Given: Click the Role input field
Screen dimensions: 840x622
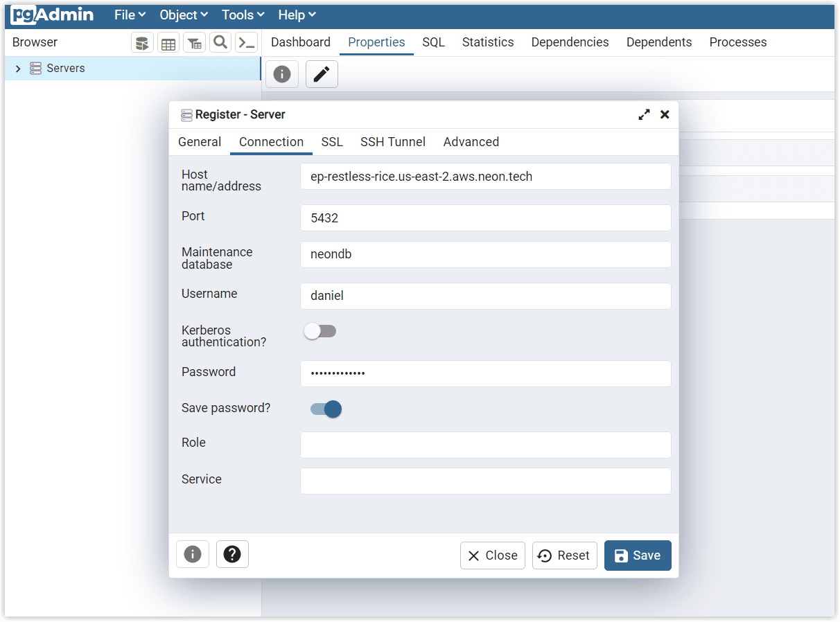Looking at the screenshot, I should point(486,445).
